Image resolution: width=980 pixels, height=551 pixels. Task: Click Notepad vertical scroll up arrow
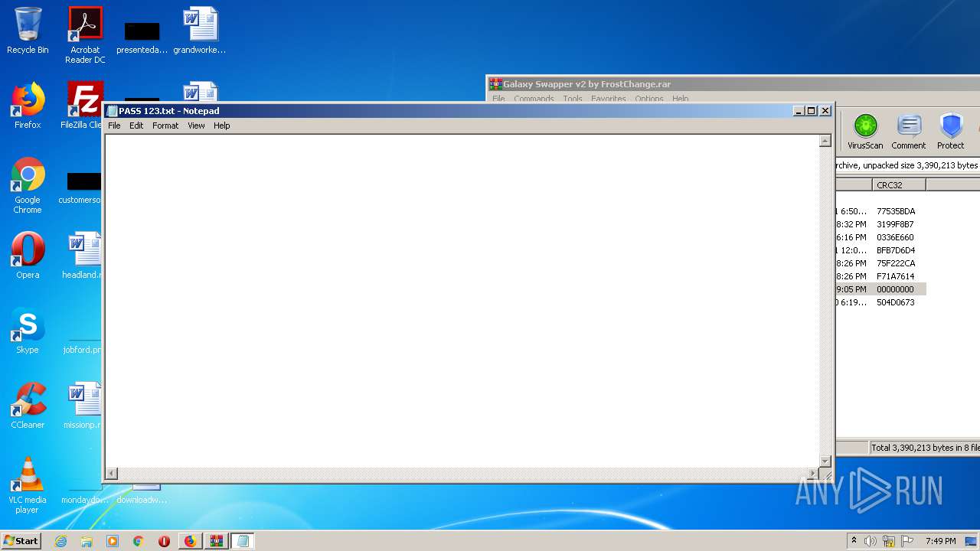tap(825, 141)
